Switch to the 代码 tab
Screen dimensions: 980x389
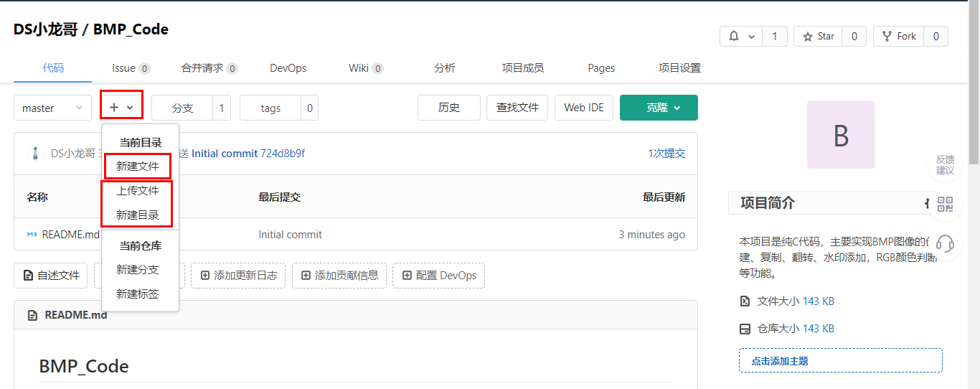(53, 68)
